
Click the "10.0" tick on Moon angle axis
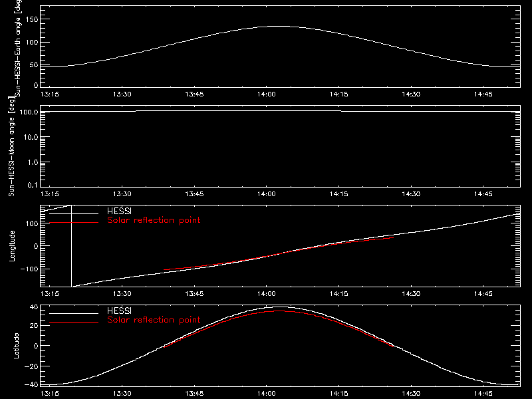pos(31,137)
